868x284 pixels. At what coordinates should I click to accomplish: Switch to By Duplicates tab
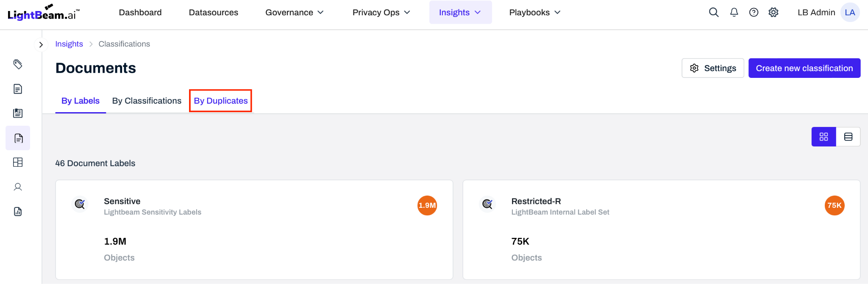pyautogui.click(x=220, y=101)
